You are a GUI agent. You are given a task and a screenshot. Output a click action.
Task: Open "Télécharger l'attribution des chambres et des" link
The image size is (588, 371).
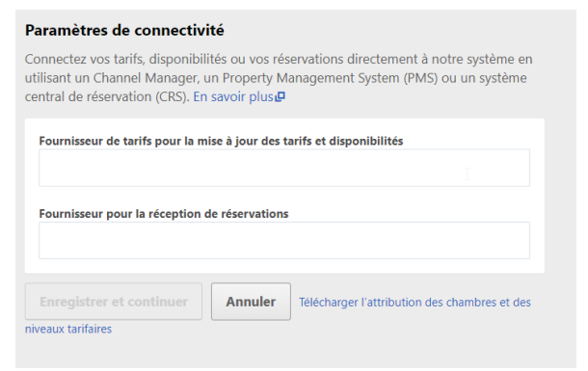(414, 302)
